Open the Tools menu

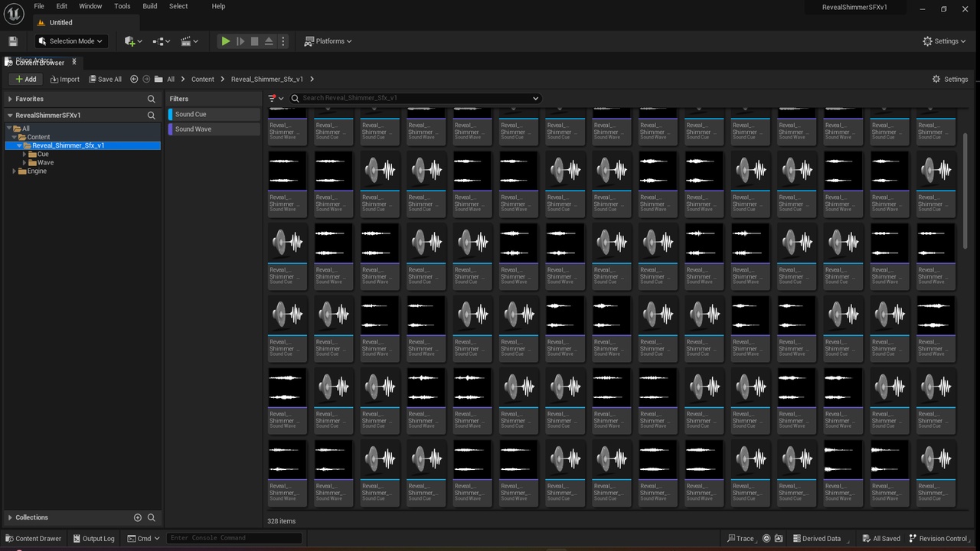point(122,6)
